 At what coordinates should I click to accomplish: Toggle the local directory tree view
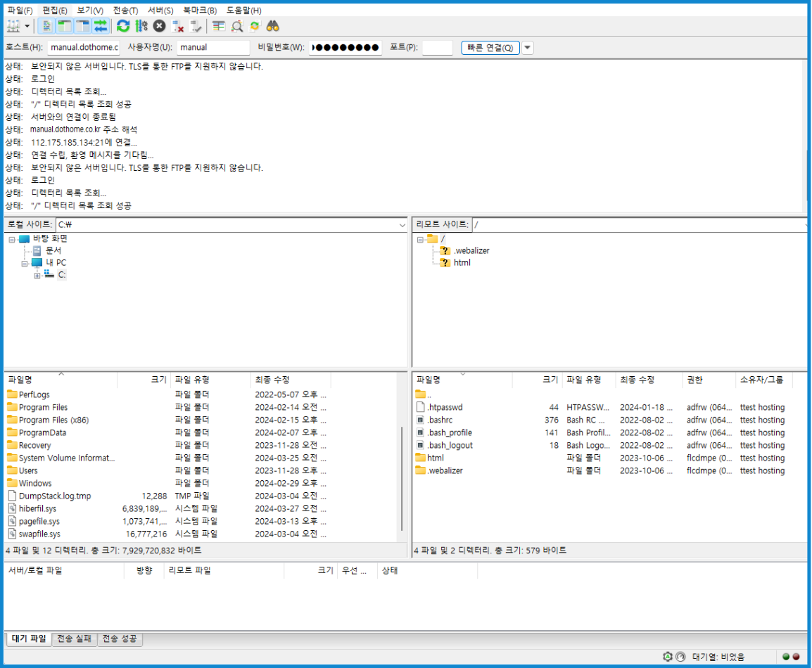pyautogui.click(x=63, y=26)
